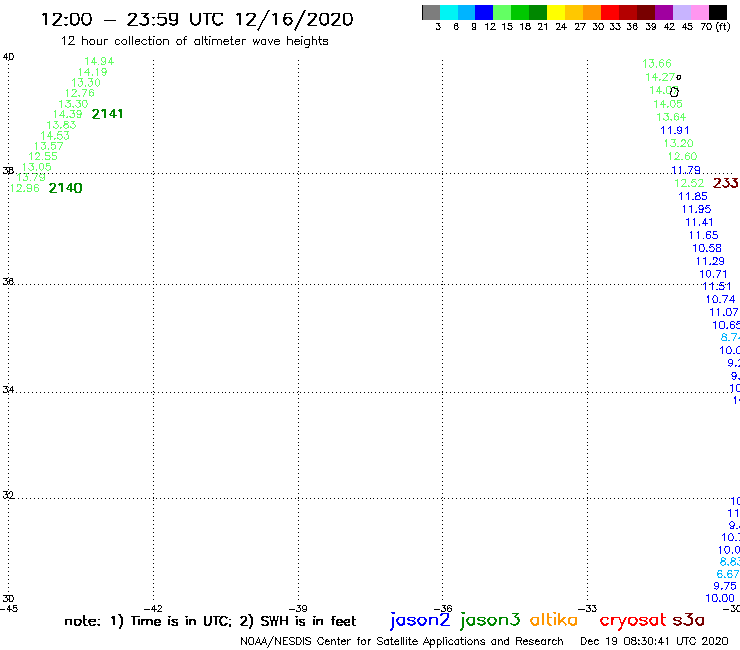Click the orange swatch in color scale
The width and height of the screenshot is (740, 650).
(592, 12)
